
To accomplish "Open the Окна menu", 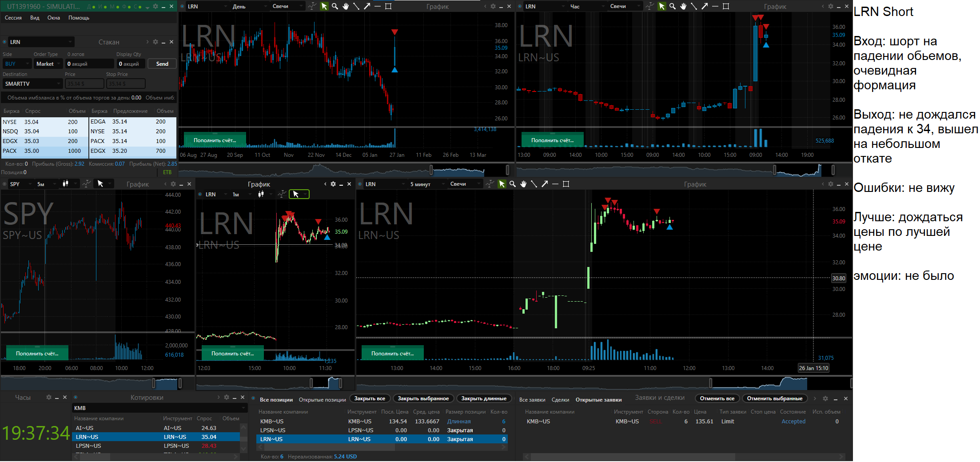I will click(x=54, y=18).
